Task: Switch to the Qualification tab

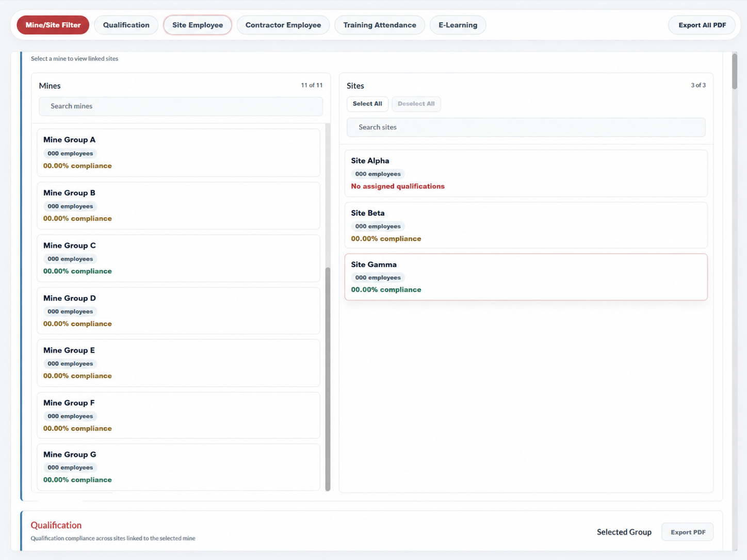Action: pos(126,25)
